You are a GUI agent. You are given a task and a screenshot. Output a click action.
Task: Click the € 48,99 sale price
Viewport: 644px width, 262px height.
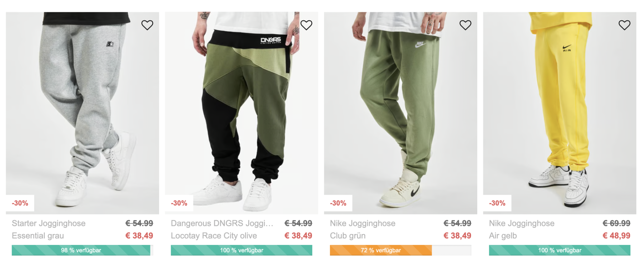pyautogui.click(x=616, y=236)
